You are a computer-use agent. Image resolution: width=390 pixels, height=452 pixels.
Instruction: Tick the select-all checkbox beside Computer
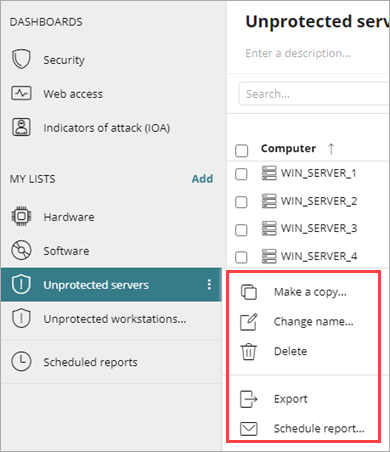click(x=241, y=150)
